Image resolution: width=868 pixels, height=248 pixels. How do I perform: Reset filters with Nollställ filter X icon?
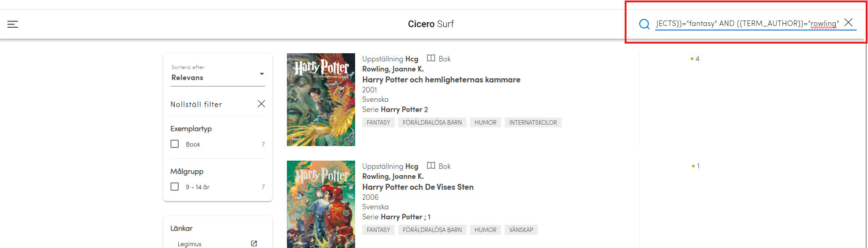point(261,104)
